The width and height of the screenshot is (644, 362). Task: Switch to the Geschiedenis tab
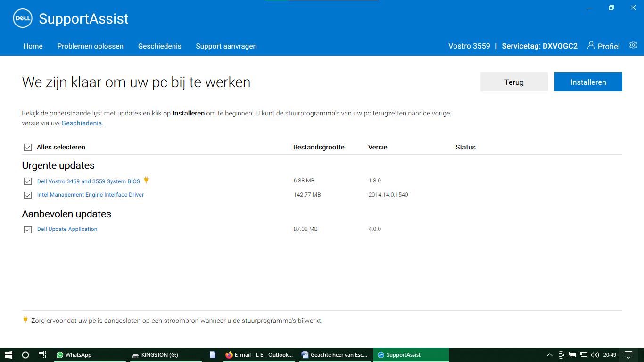click(x=159, y=46)
